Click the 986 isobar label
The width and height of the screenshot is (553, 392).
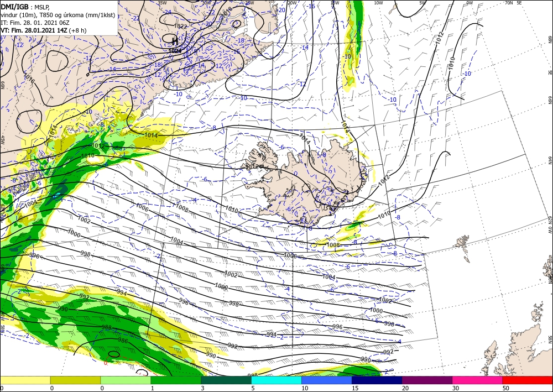(123, 341)
